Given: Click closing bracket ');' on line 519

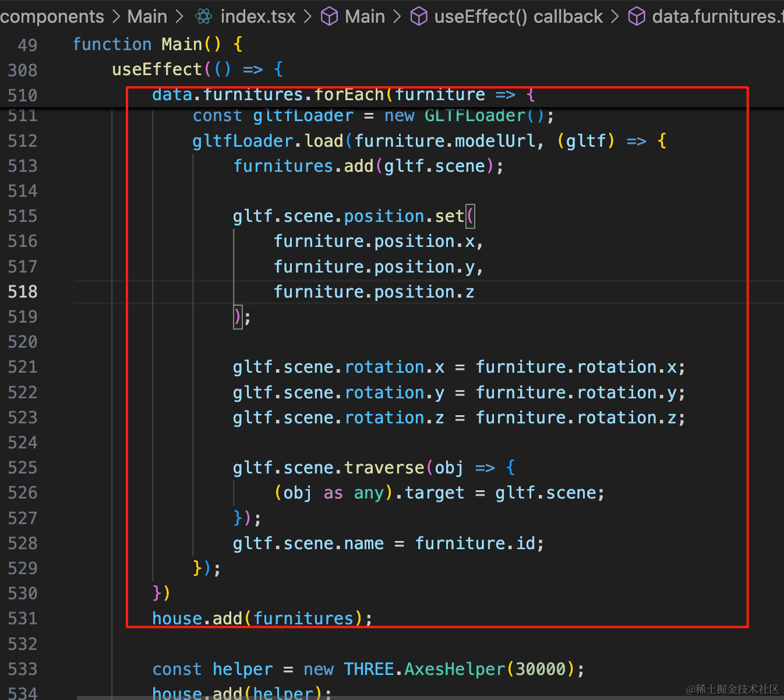Looking at the screenshot, I should click(242, 317).
